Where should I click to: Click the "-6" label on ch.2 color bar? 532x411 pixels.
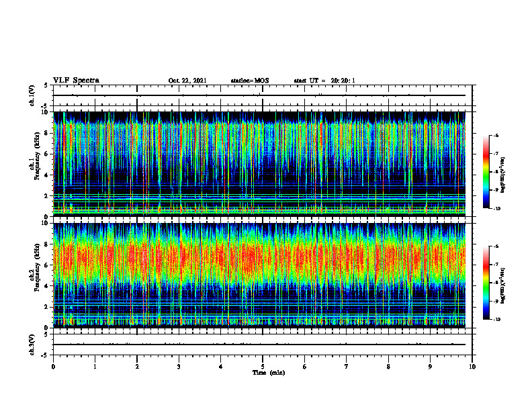[x=496, y=246]
